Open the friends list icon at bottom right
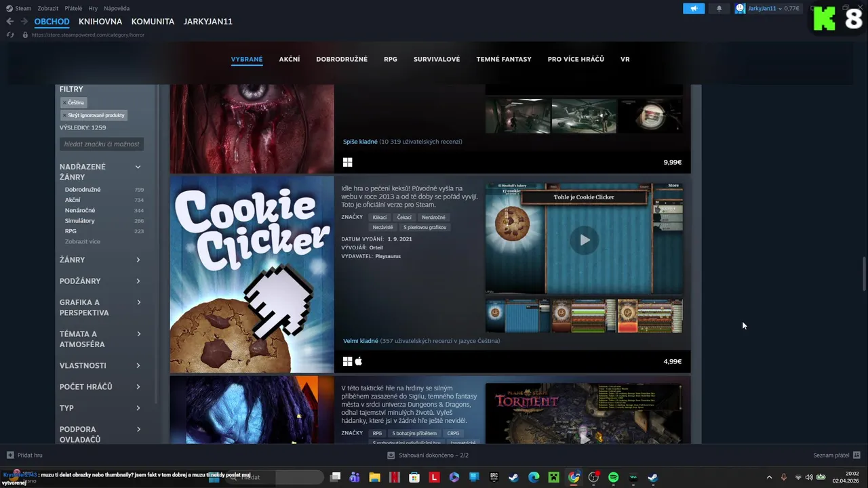The height and width of the screenshot is (488, 868). (x=856, y=455)
